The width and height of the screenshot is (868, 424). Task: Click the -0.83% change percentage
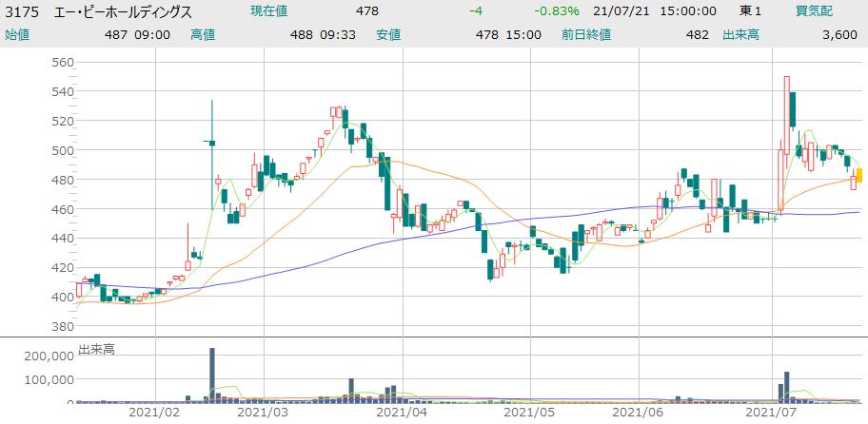click(x=557, y=11)
